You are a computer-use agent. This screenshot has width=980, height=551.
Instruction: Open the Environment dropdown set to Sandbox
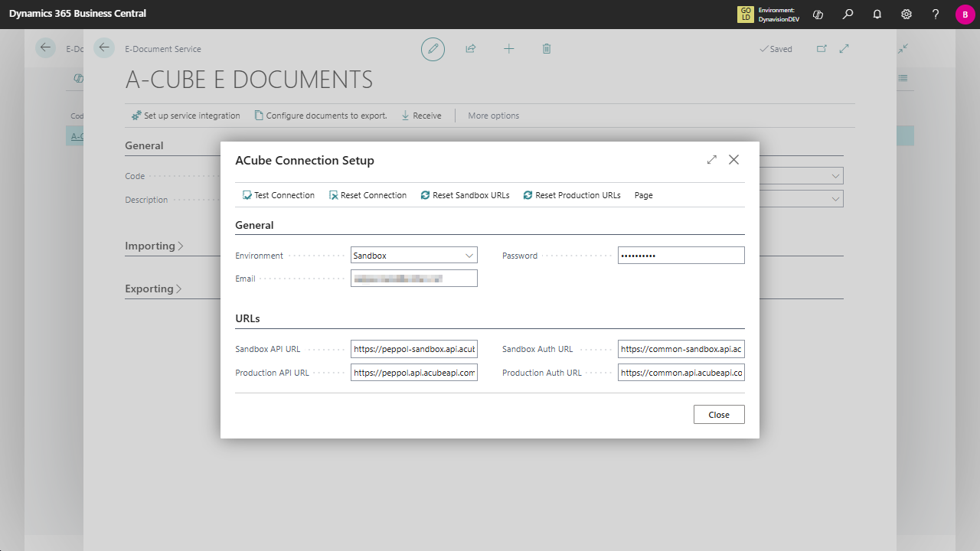tap(414, 256)
